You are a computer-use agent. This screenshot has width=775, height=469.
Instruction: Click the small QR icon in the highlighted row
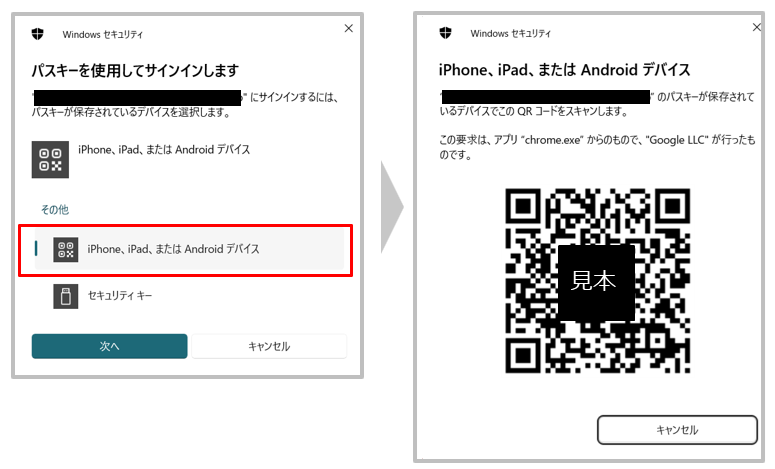66,250
